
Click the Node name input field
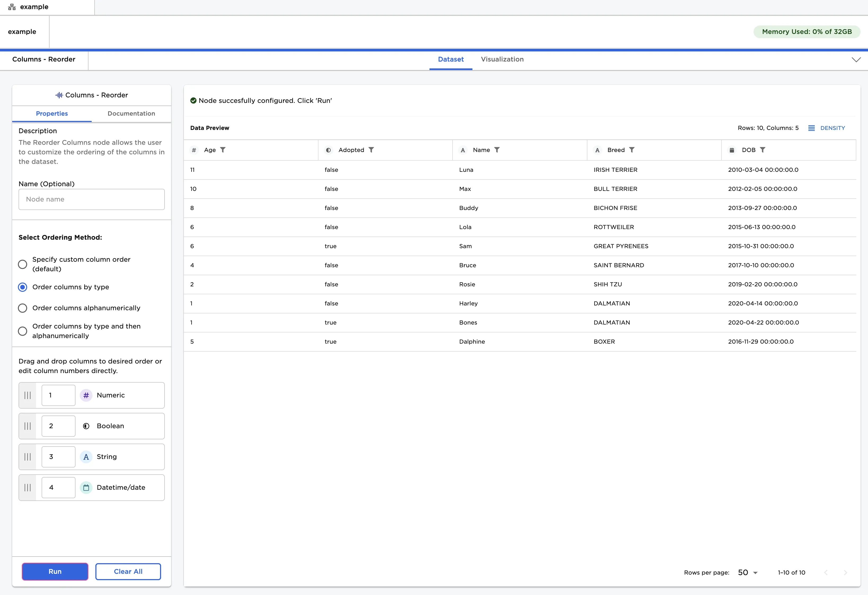91,200
